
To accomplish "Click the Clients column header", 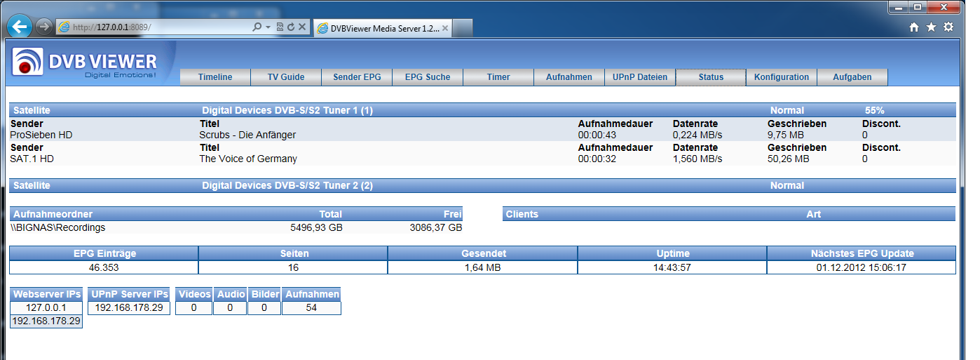I will [522, 214].
